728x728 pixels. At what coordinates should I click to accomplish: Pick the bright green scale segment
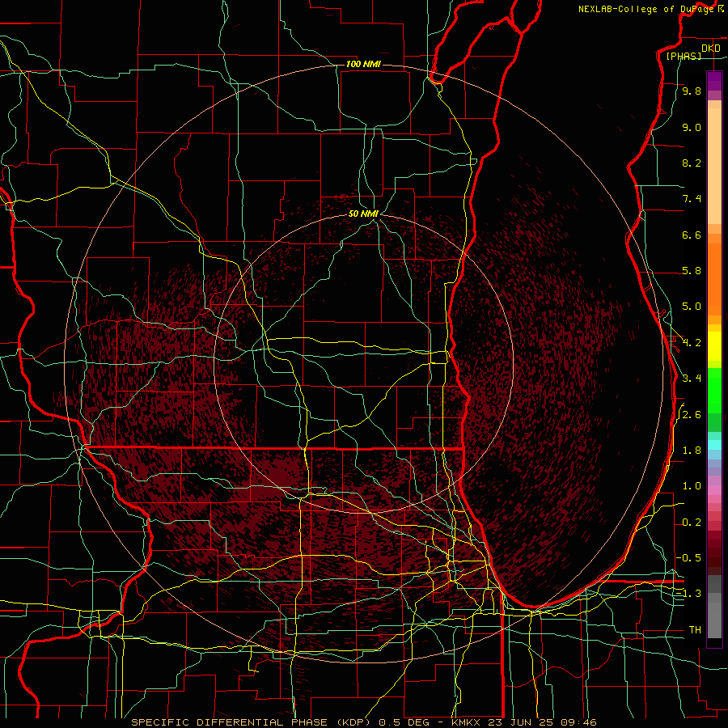click(714, 390)
